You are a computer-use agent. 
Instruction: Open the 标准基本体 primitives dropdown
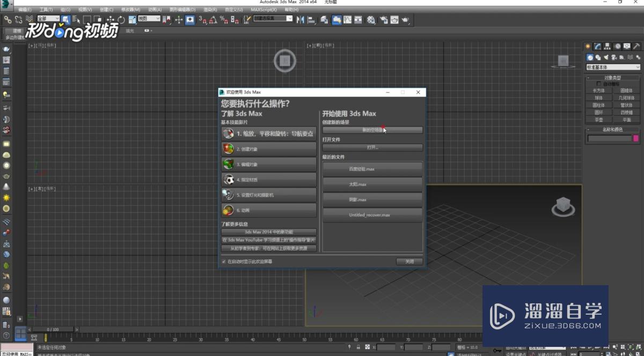click(613, 68)
